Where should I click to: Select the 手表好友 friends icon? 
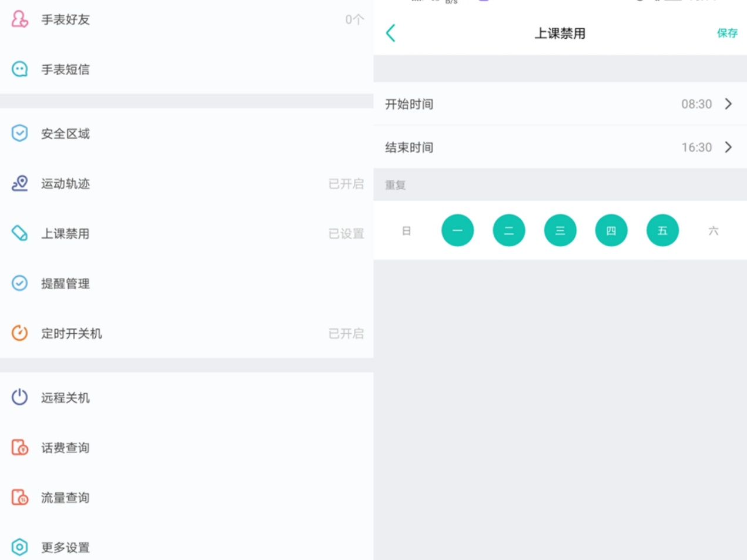point(19,19)
